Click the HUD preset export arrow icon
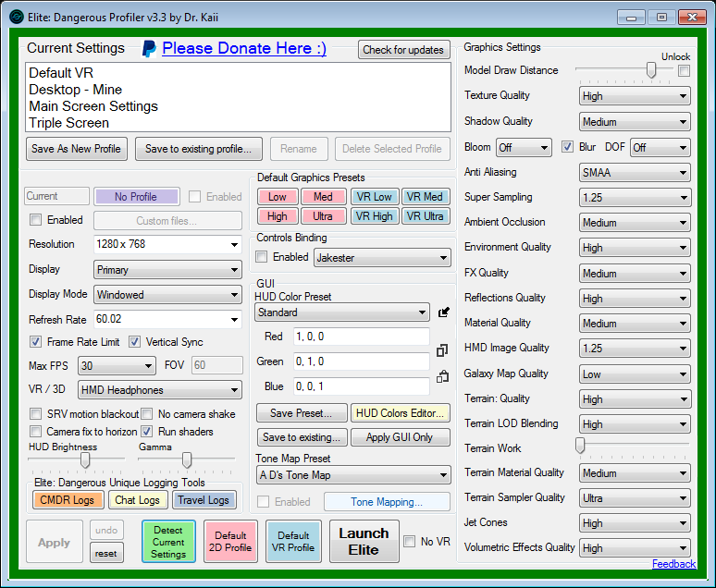 click(x=443, y=312)
